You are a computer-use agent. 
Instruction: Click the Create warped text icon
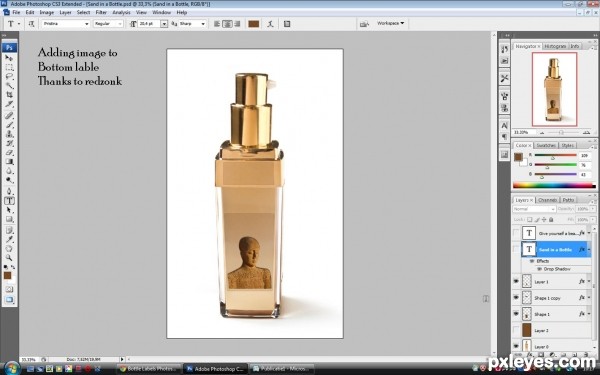point(270,24)
